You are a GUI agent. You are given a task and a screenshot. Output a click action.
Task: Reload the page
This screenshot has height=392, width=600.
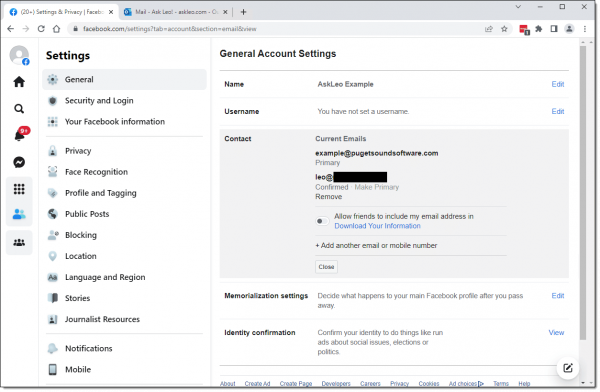coord(41,29)
